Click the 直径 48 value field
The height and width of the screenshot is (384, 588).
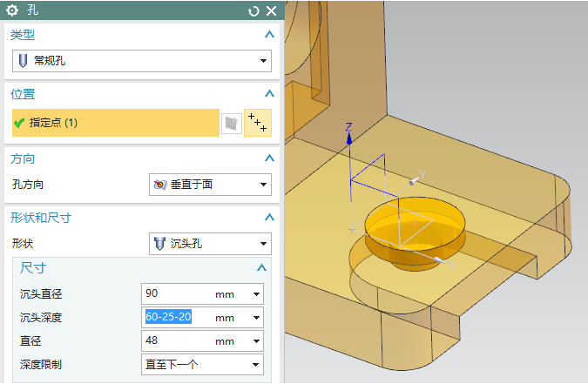click(178, 341)
